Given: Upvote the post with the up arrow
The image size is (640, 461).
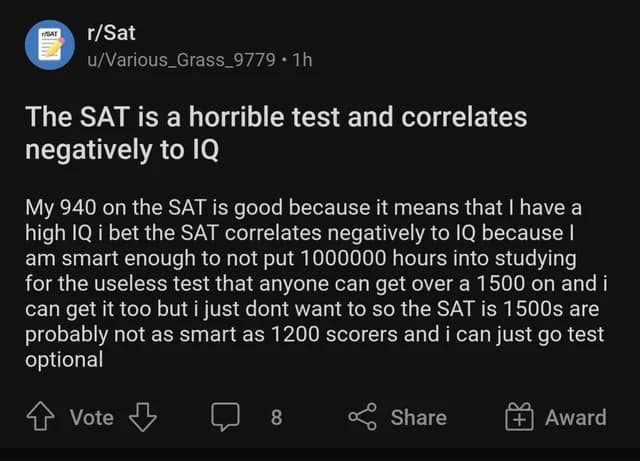Looking at the screenshot, I should tap(46, 417).
